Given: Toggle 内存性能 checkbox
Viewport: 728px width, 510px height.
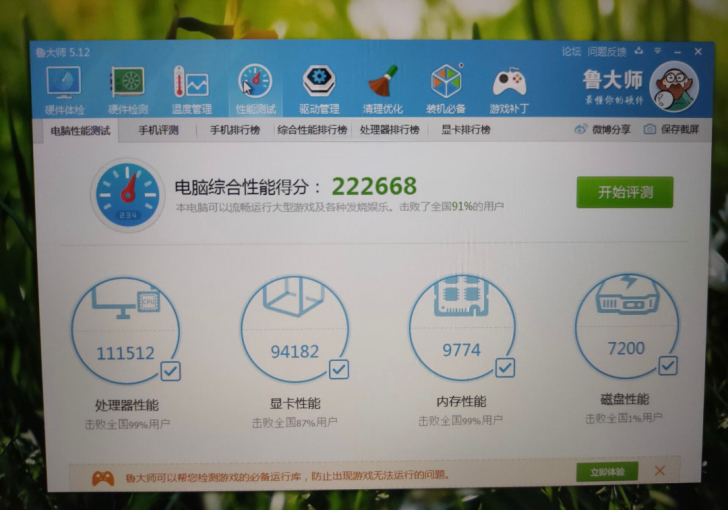Looking at the screenshot, I should 505,367.
